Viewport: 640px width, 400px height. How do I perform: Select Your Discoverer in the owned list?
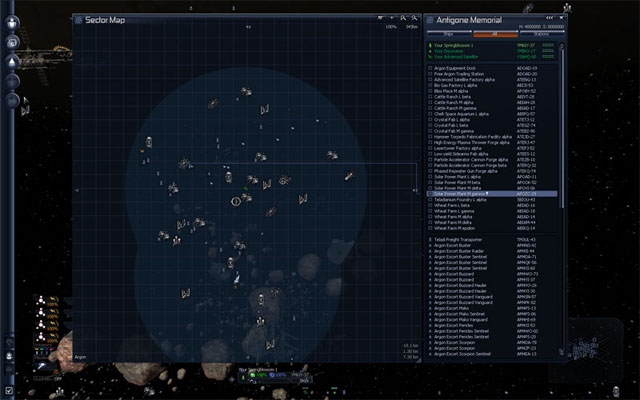pos(492,51)
